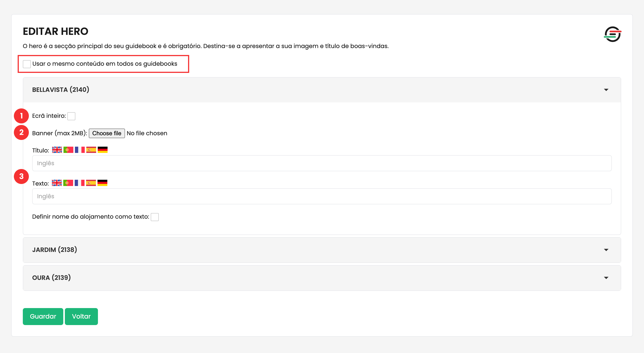
Task: Select French flag for Texto field
Action: point(80,183)
